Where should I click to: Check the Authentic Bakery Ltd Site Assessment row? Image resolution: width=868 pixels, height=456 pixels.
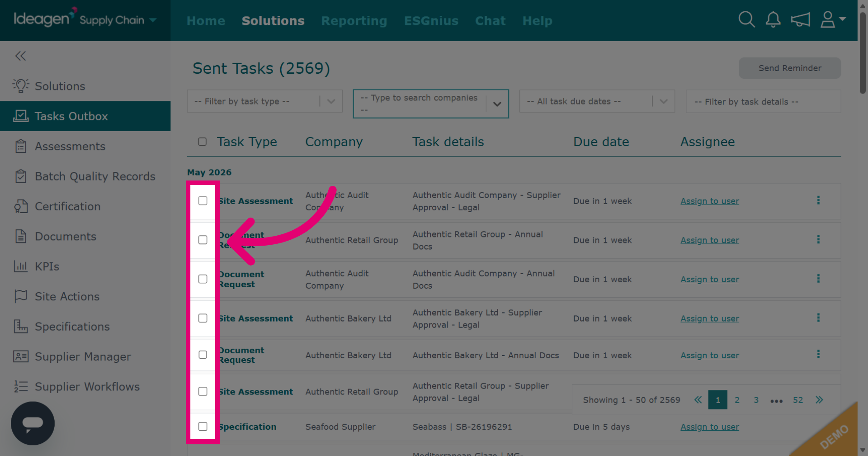[x=203, y=318]
